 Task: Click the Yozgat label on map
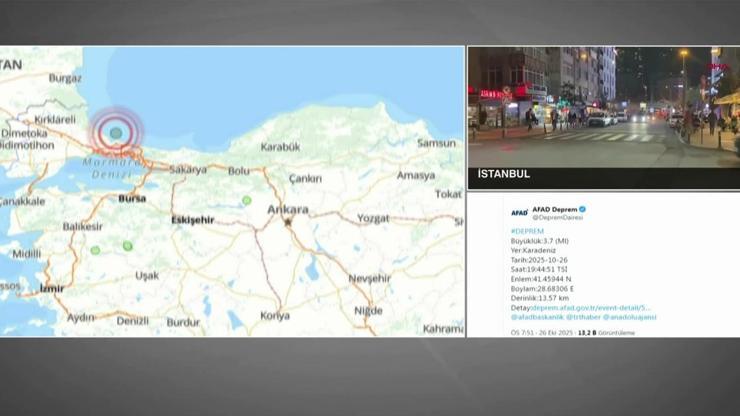373,218
